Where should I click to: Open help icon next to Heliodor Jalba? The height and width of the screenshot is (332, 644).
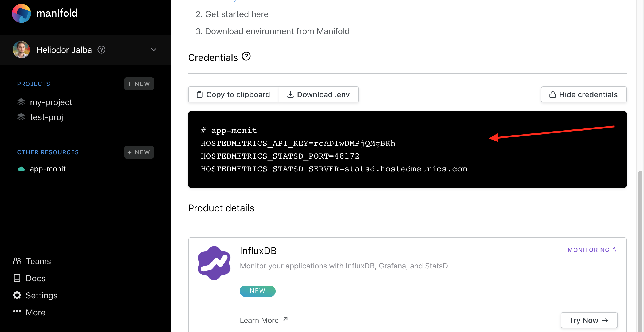101,50
